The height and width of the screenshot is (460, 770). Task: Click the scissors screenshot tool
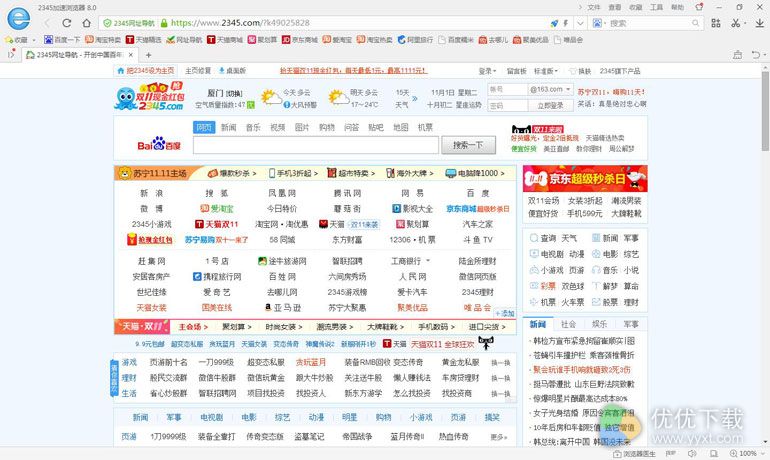[735, 23]
